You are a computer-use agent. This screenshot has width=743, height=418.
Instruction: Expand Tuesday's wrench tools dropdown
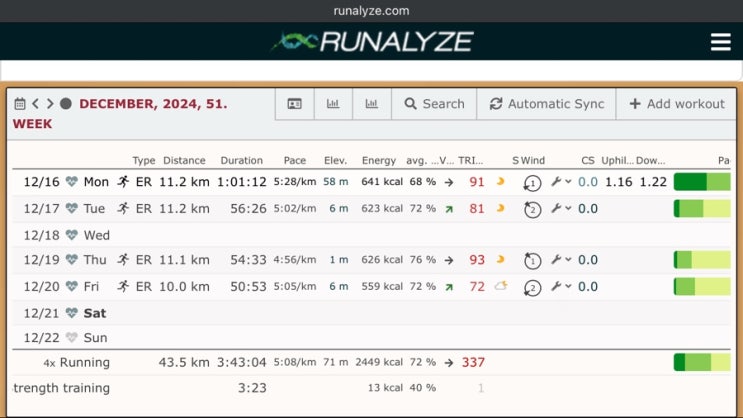pyautogui.click(x=561, y=208)
